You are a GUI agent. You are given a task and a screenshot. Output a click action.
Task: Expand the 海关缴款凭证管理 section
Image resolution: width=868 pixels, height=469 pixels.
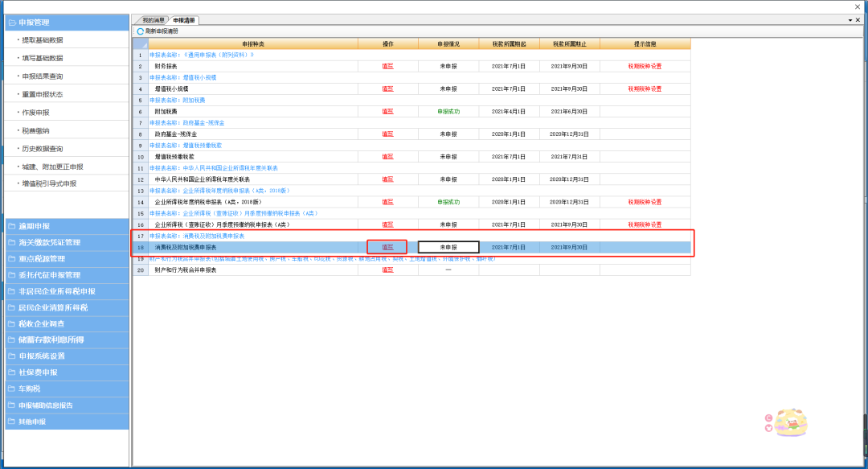pos(67,242)
